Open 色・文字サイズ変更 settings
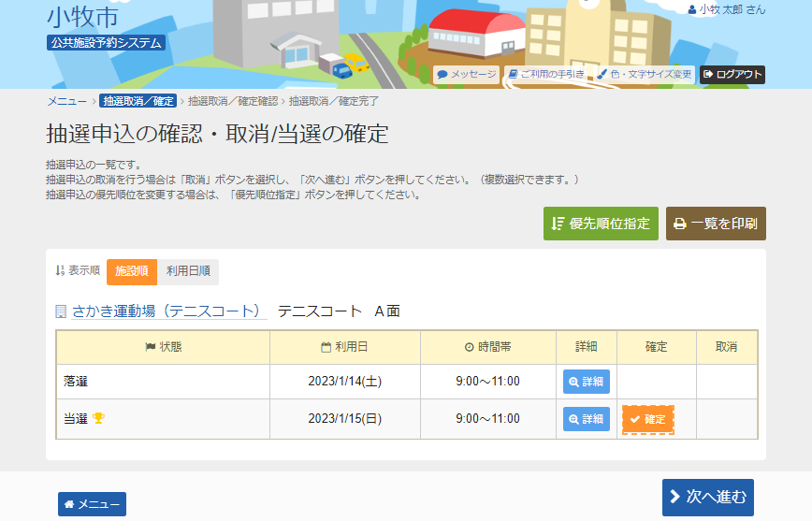Screen dimensions: 812x521 coord(645,74)
